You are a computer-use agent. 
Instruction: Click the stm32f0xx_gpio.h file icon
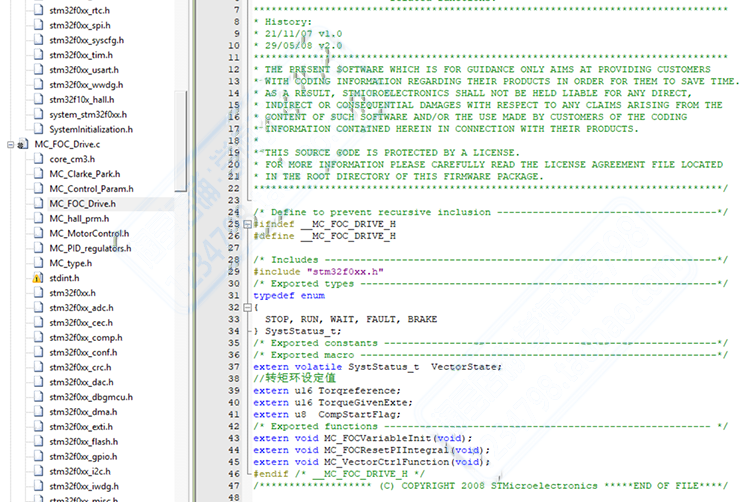tap(38, 456)
